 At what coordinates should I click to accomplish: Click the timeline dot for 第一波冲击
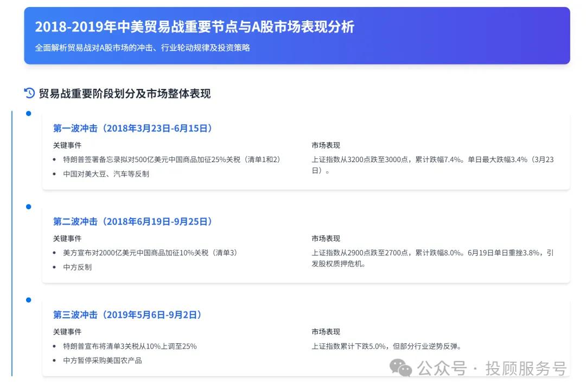pos(28,113)
